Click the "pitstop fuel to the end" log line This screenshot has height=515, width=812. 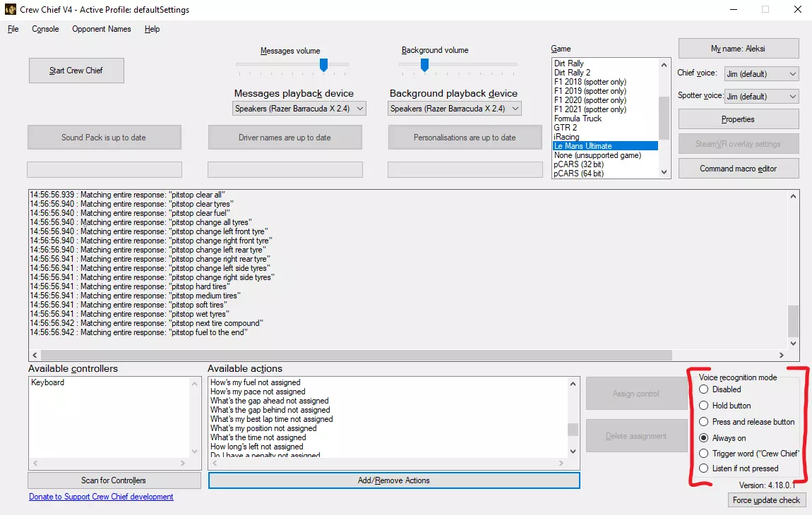pyautogui.click(x=139, y=332)
